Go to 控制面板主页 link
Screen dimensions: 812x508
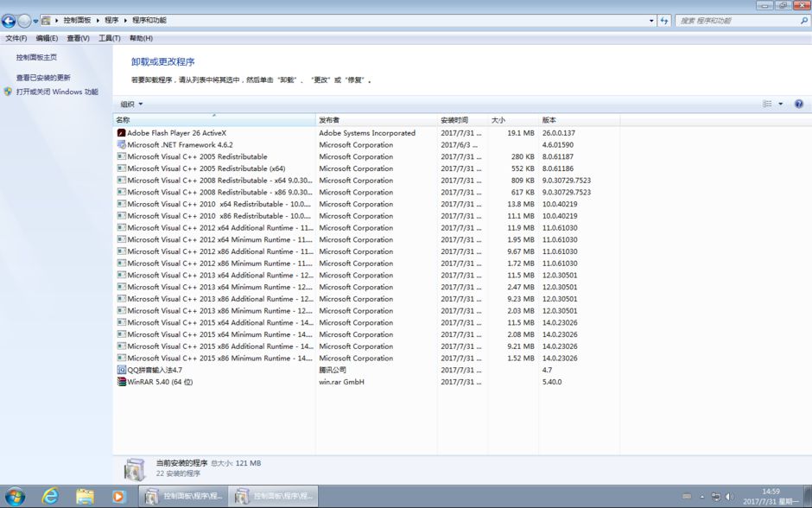36,58
